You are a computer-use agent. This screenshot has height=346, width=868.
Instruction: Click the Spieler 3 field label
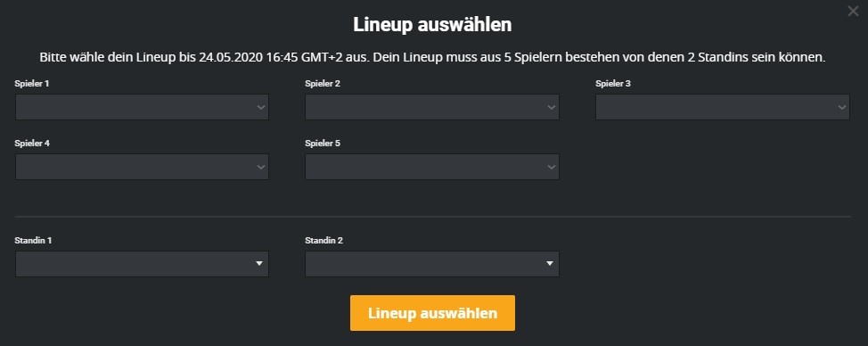(613, 84)
